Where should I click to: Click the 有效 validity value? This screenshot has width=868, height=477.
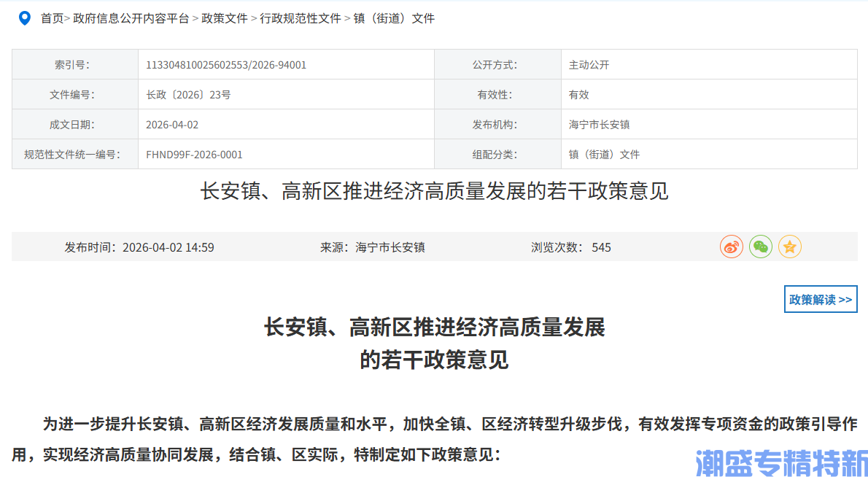579,95
